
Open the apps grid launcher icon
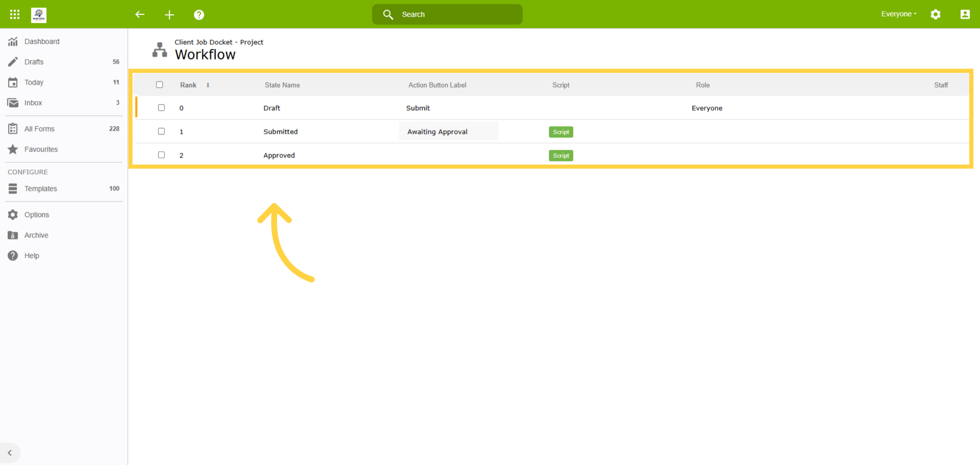click(15, 14)
